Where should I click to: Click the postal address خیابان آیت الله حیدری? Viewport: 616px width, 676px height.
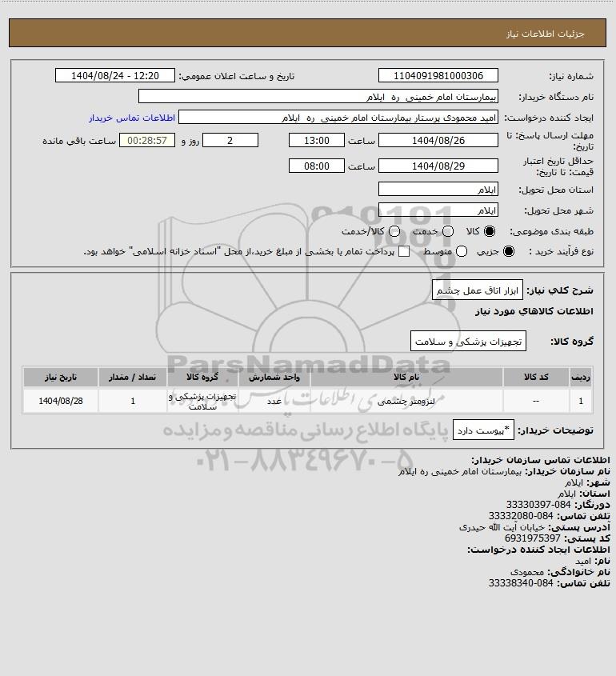tap(502, 527)
